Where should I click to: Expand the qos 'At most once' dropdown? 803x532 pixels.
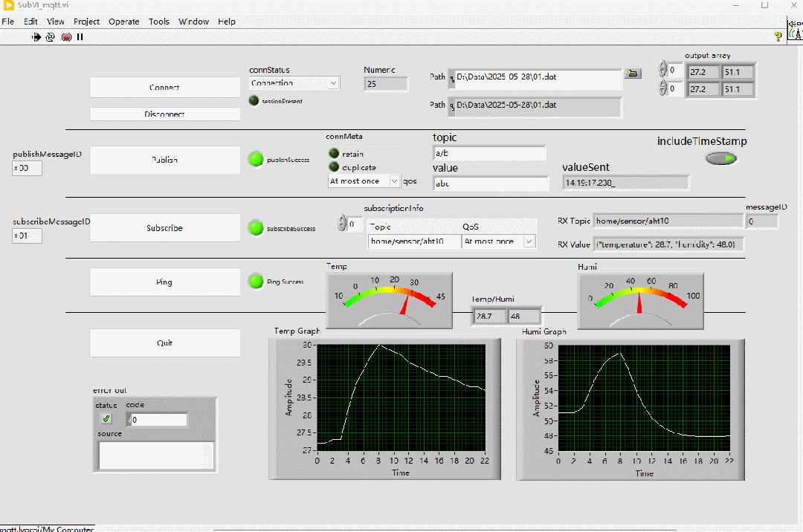394,181
